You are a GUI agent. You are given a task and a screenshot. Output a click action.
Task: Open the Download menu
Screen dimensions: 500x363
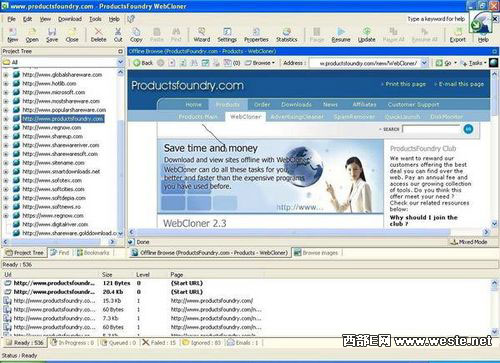(70, 19)
